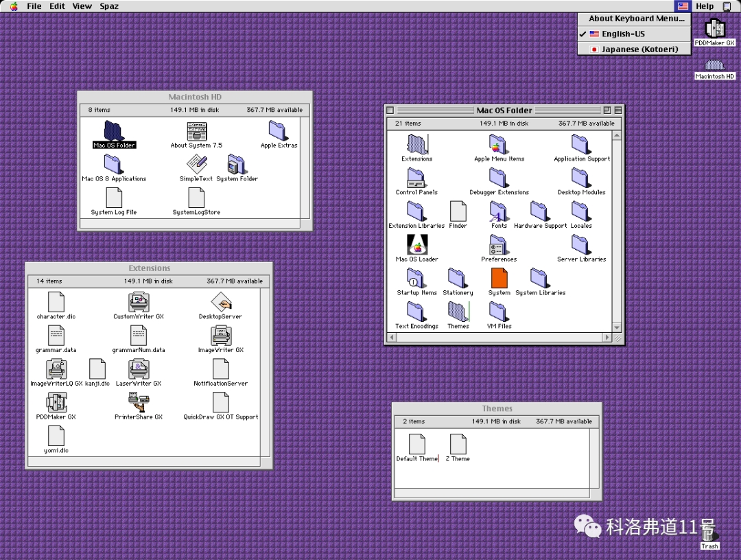741x560 pixels.
Task: Click the Help menu
Action: (x=705, y=6)
